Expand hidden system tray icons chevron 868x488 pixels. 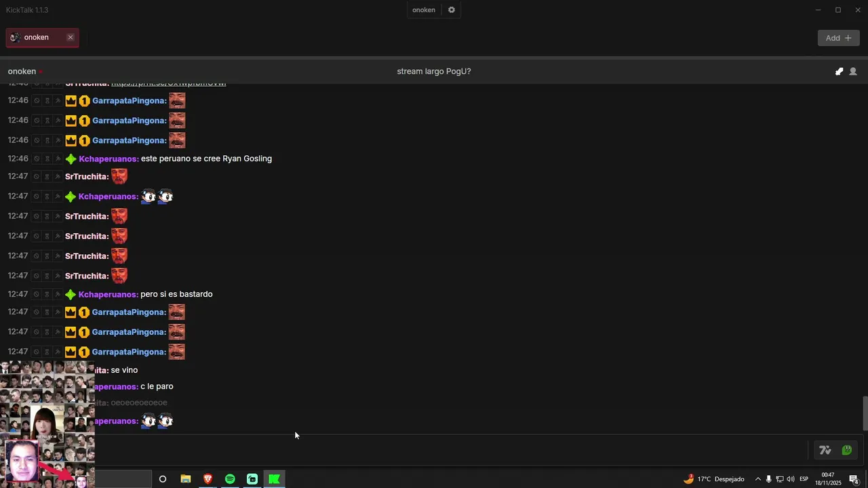pos(757,479)
